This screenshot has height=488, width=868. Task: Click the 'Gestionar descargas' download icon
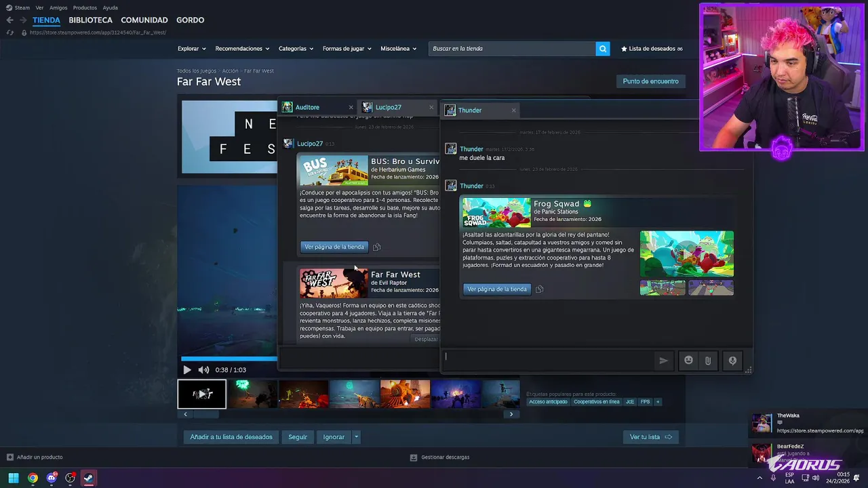414,457
